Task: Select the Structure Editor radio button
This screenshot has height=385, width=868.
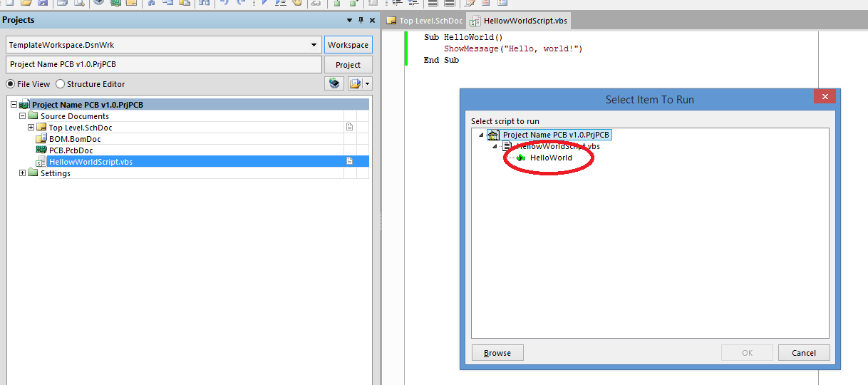Action: [61, 84]
